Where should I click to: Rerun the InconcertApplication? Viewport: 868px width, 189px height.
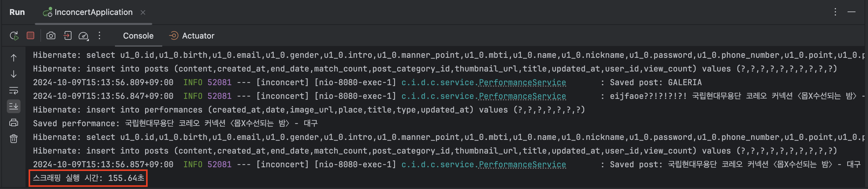click(x=14, y=36)
